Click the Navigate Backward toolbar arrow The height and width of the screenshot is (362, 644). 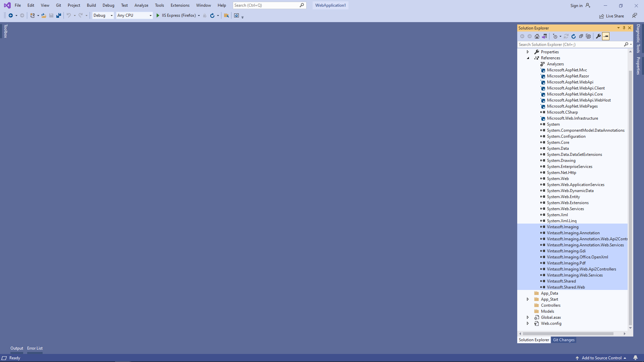[11, 15]
